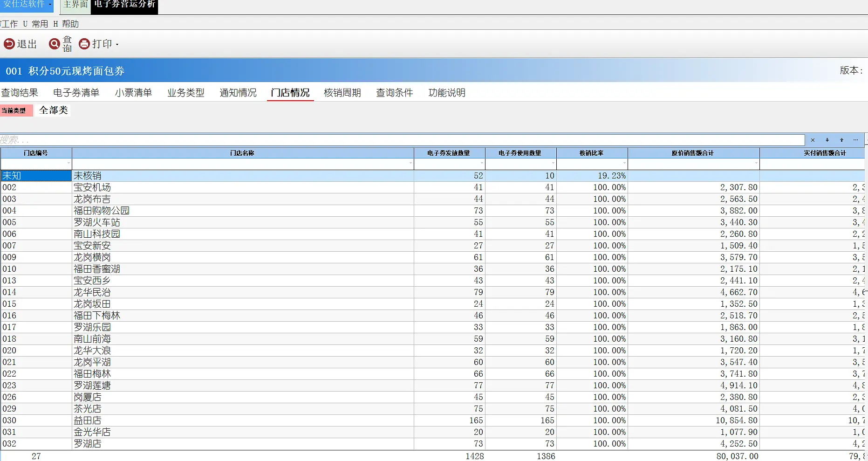Open the 门店名称 column filter dropdown
Screen dimensions: 868x461
[411, 163]
